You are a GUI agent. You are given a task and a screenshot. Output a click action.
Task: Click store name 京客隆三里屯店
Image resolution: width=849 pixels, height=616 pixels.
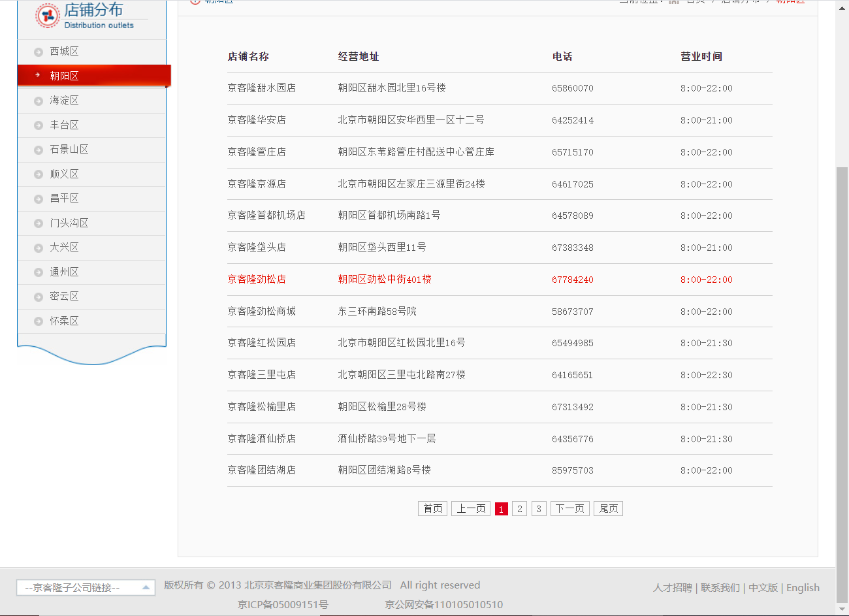coord(261,375)
